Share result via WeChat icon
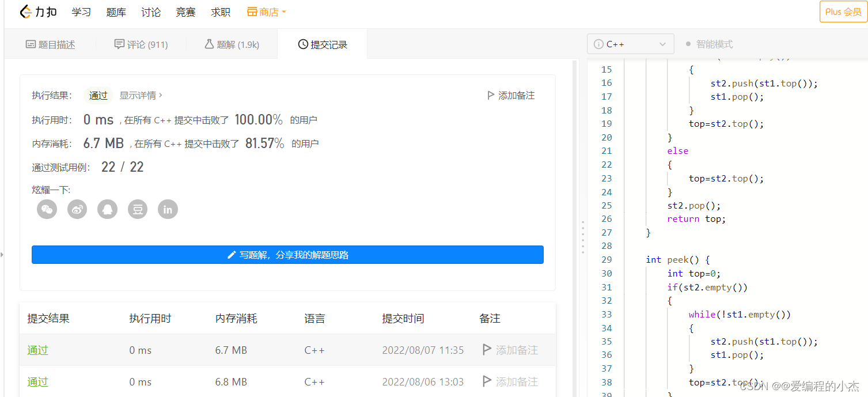The width and height of the screenshot is (868, 397). [47, 209]
